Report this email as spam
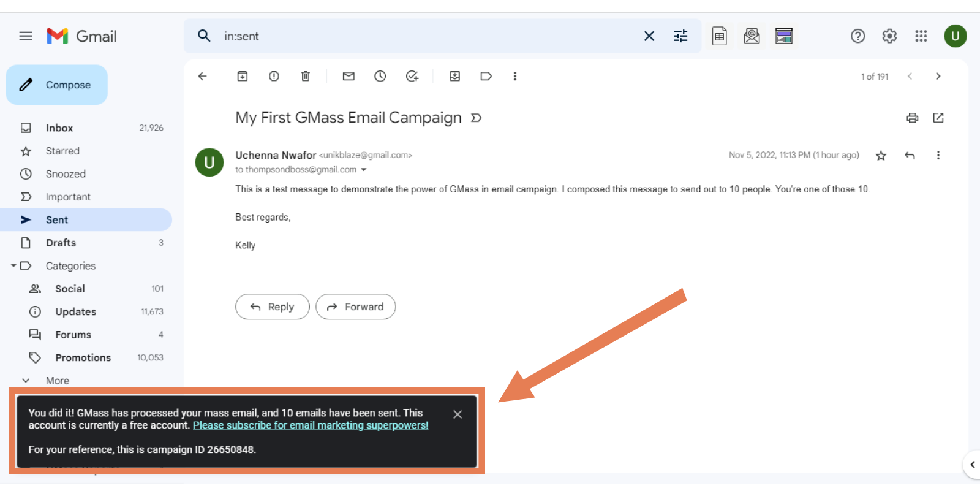This screenshot has width=980, height=499. 274,76
